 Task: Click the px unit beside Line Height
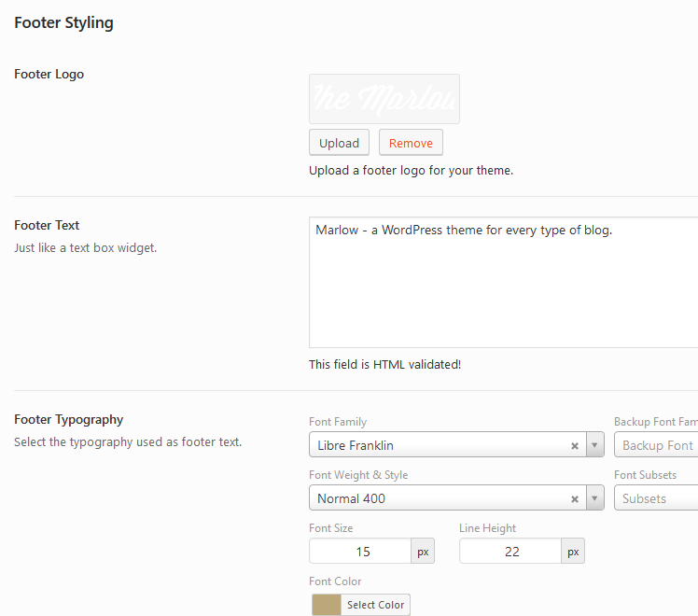[x=573, y=552]
